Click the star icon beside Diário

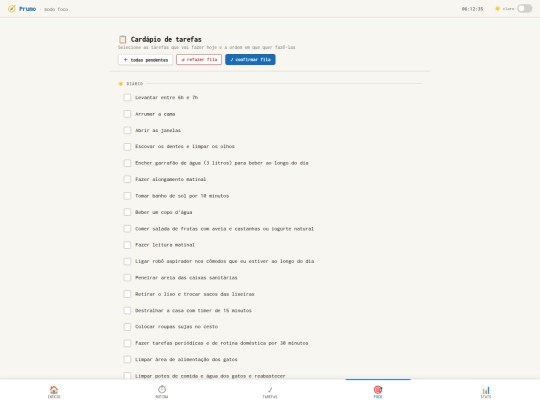[x=121, y=84]
